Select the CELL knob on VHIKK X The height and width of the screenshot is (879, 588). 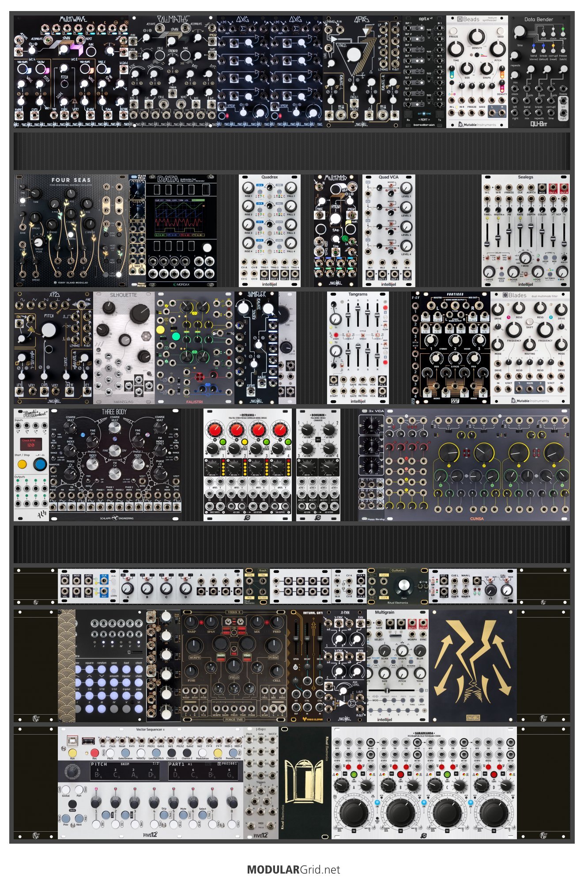click(x=277, y=672)
